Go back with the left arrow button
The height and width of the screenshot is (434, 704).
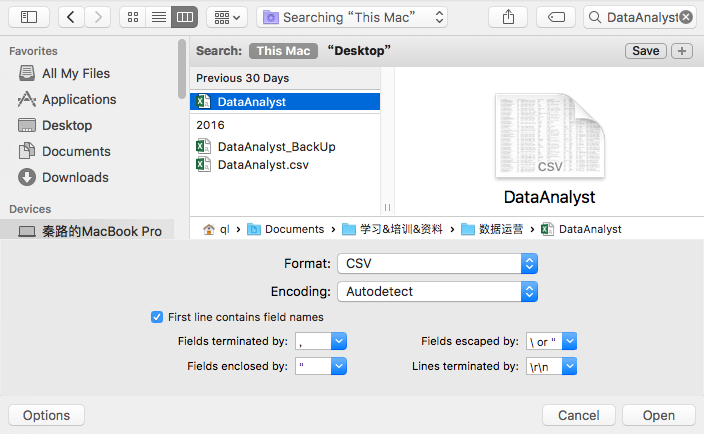(72, 17)
